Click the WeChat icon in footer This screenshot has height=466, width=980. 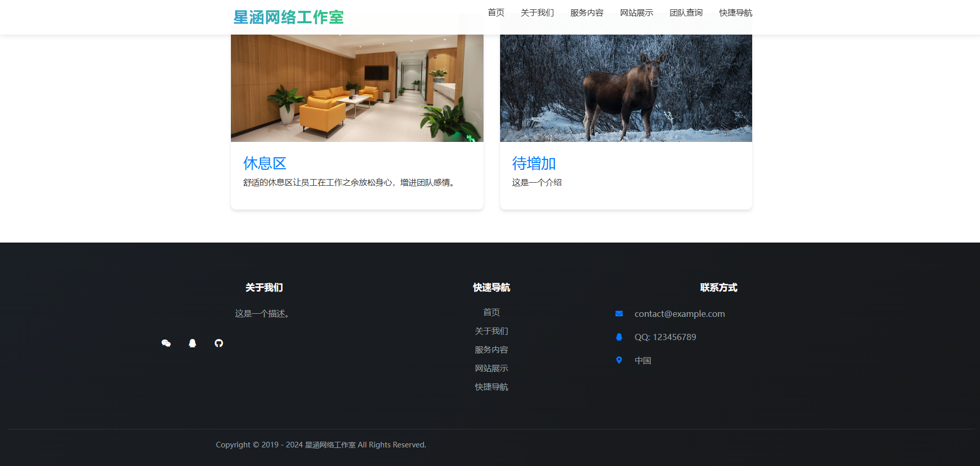pyautogui.click(x=166, y=343)
